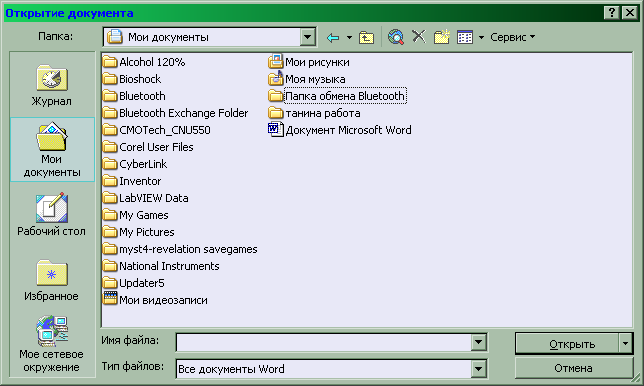Switch to Рабочий стол in places bar
644x386 pixels.
point(52,215)
